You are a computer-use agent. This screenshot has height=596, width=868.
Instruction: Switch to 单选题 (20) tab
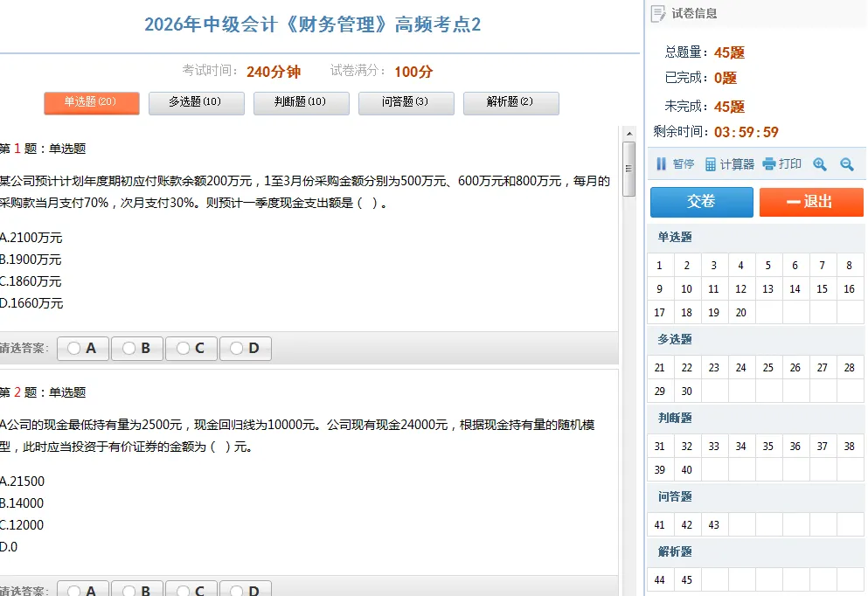92,103
